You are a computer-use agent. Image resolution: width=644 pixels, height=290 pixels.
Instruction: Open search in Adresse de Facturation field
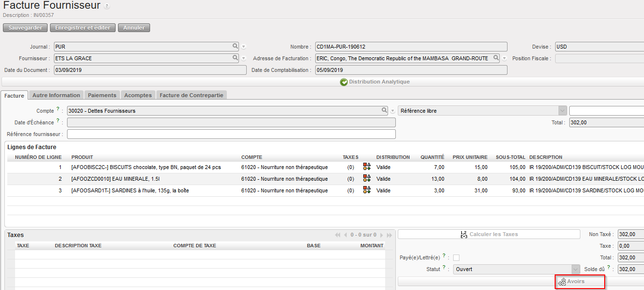tap(496, 58)
